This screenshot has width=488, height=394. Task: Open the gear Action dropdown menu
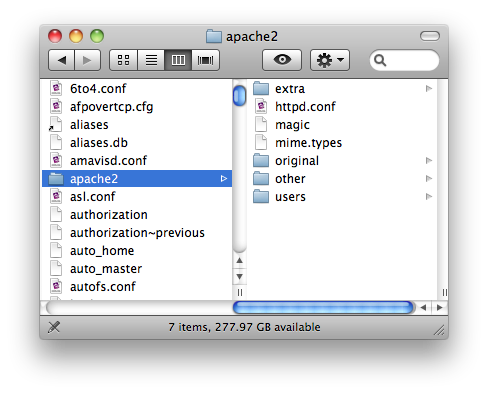click(330, 60)
